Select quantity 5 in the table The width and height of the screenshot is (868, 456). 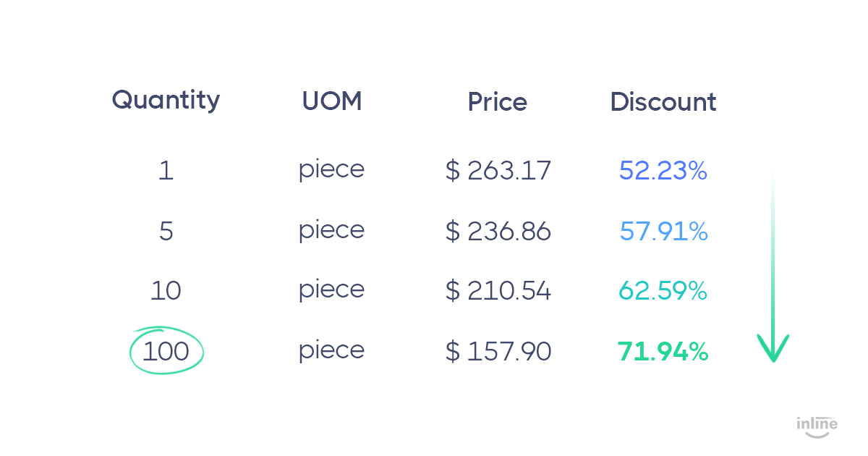click(x=166, y=232)
